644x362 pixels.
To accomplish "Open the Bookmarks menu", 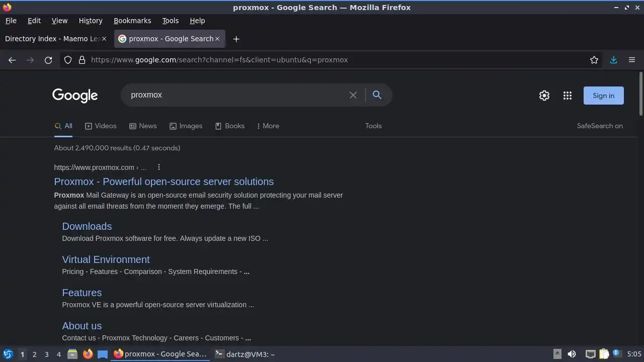I will tap(132, 21).
